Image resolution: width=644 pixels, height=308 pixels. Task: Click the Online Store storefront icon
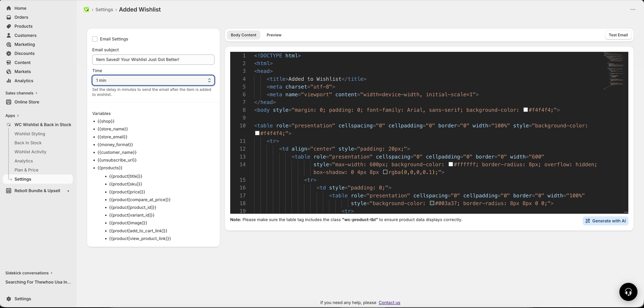pyautogui.click(x=9, y=102)
